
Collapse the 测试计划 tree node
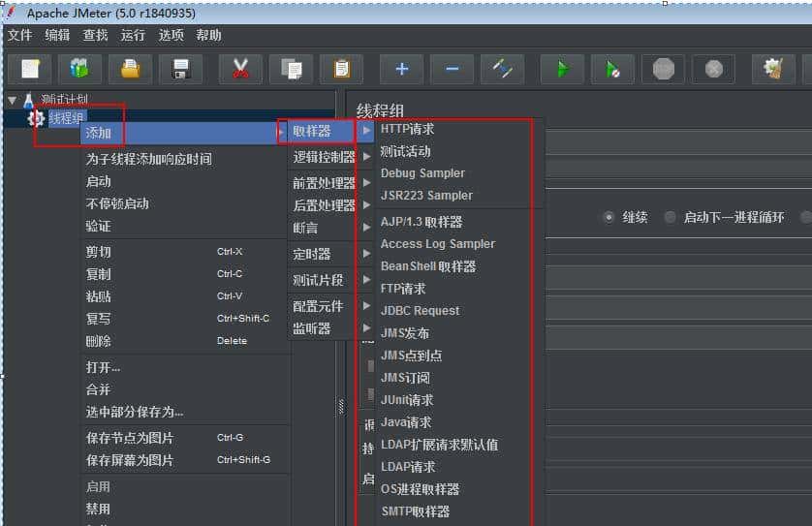click(12, 101)
